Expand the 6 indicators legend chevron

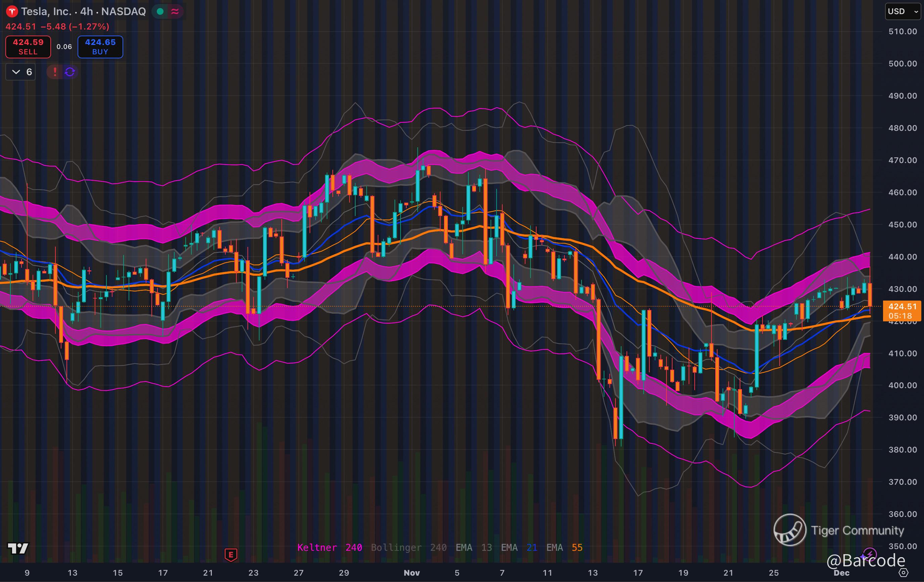point(16,72)
